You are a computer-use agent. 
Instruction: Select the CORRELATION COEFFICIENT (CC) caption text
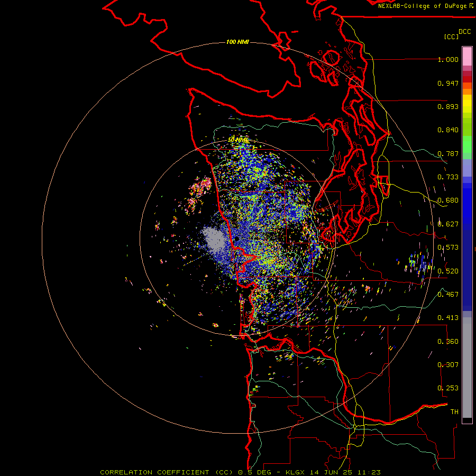pyautogui.click(x=167, y=472)
